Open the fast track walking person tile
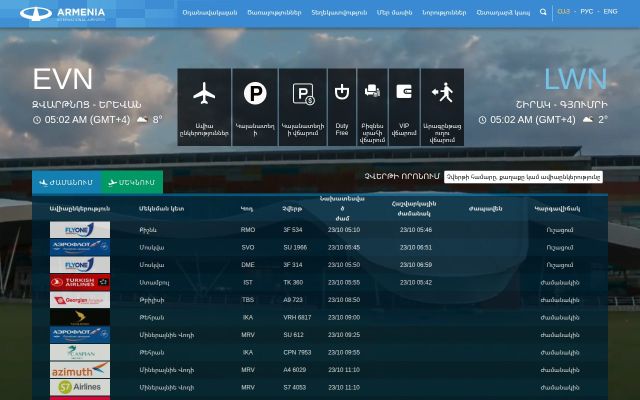640x400 pixels. pos(442,107)
